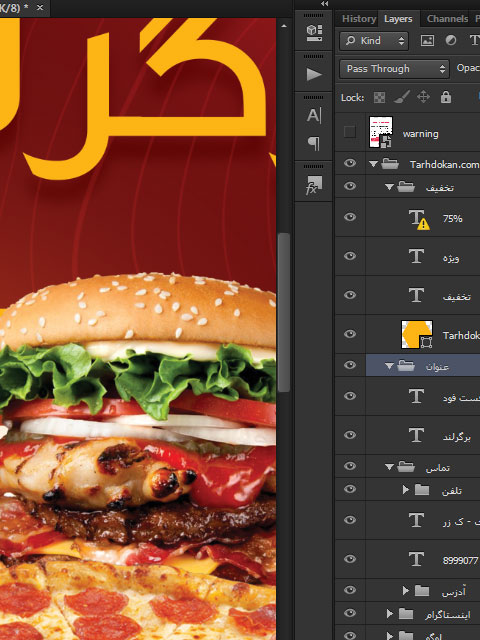This screenshot has width=480, height=640.
Task: Show the hidden warning layer
Action: pos(350,132)
